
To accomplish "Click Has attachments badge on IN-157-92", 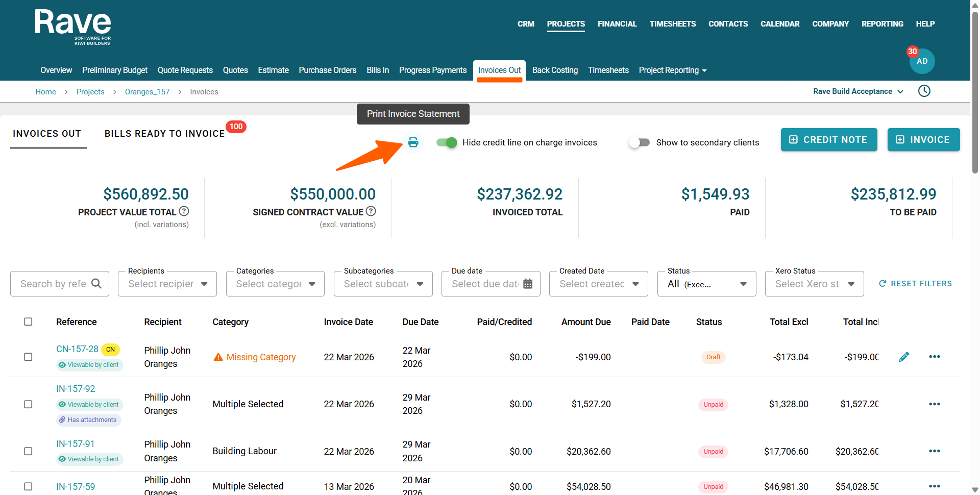I will [88, 420].
